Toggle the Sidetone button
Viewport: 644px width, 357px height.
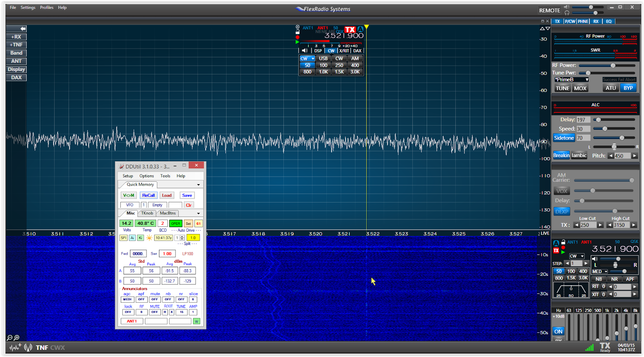point(563,138)
